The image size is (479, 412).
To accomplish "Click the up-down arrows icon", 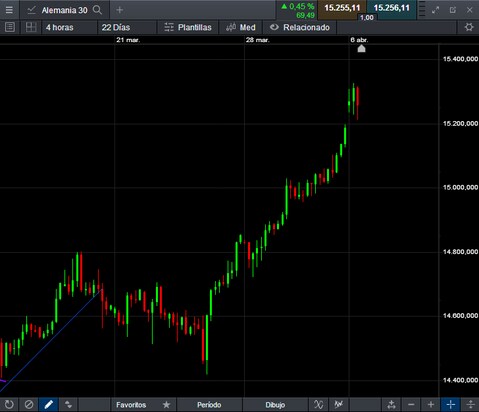I will (x=68, y=405).
